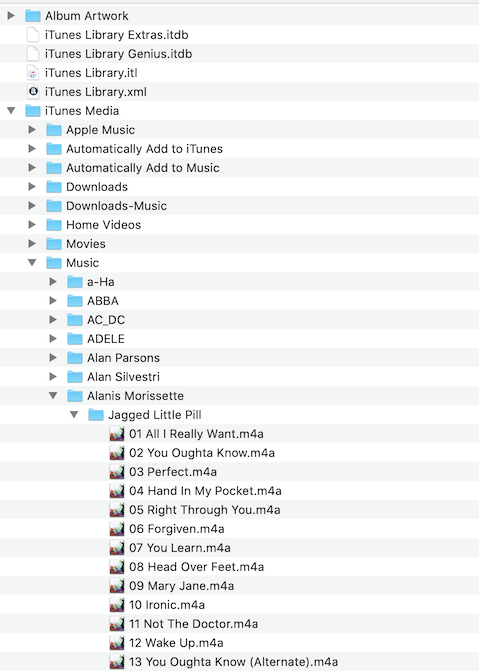Click the Apple Music folder icon
The height and width of the screenshot is (672, 479).
click(x=54, y=130)
